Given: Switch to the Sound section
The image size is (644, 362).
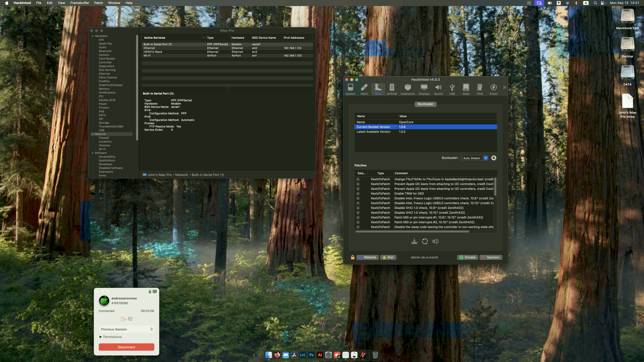Looking at the screenshot, I should [x=438, y=89].
